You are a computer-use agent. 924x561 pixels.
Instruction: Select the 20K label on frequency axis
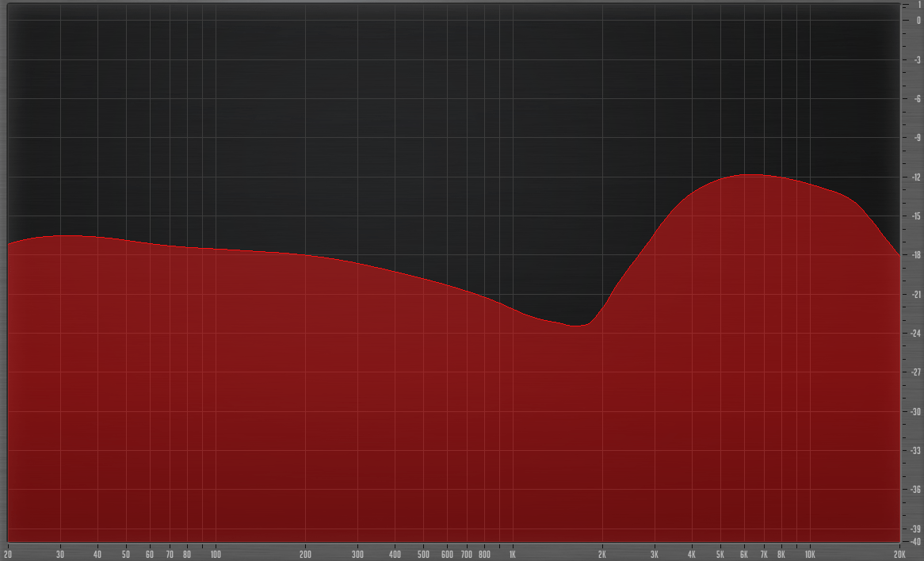pyautogui.click(x=899, y=554)
